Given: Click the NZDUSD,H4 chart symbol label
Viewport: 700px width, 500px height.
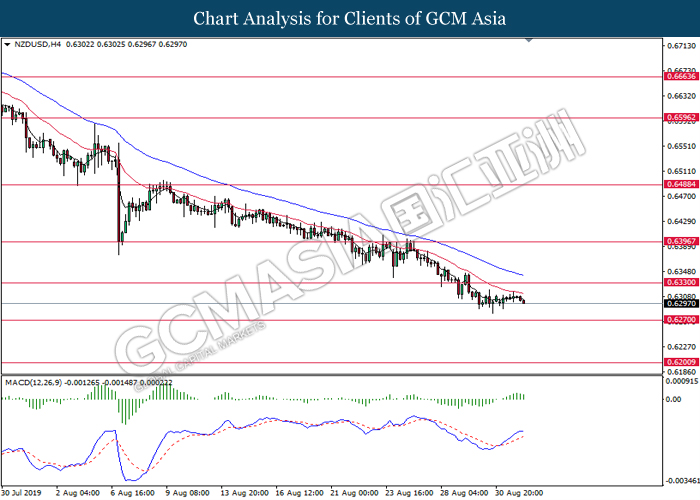Looking at the screenshot, I should (x=38, y=45).
